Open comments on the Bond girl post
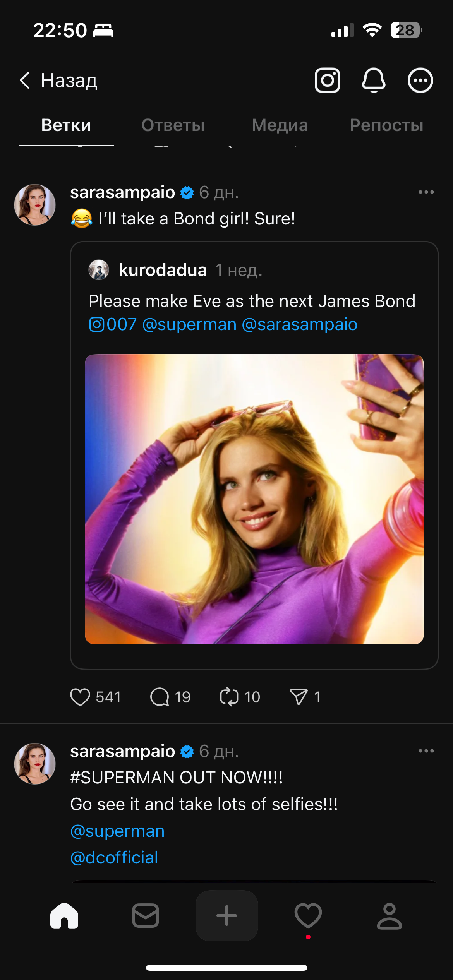 click(160, 697)
